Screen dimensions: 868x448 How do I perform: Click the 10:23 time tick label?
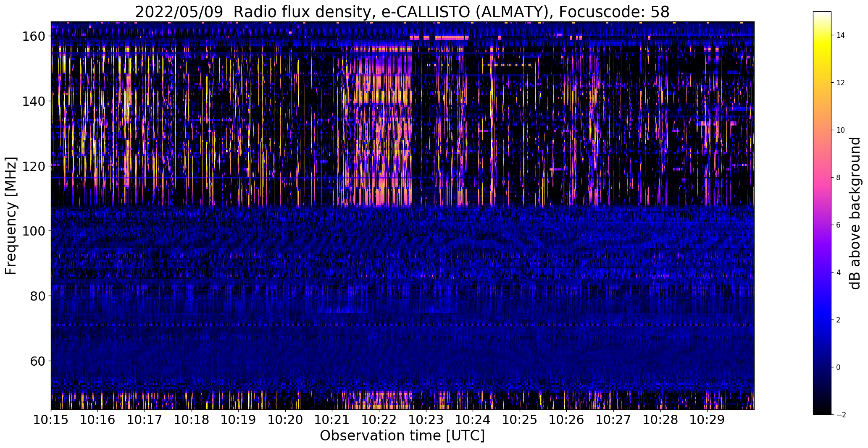[426, 419]
